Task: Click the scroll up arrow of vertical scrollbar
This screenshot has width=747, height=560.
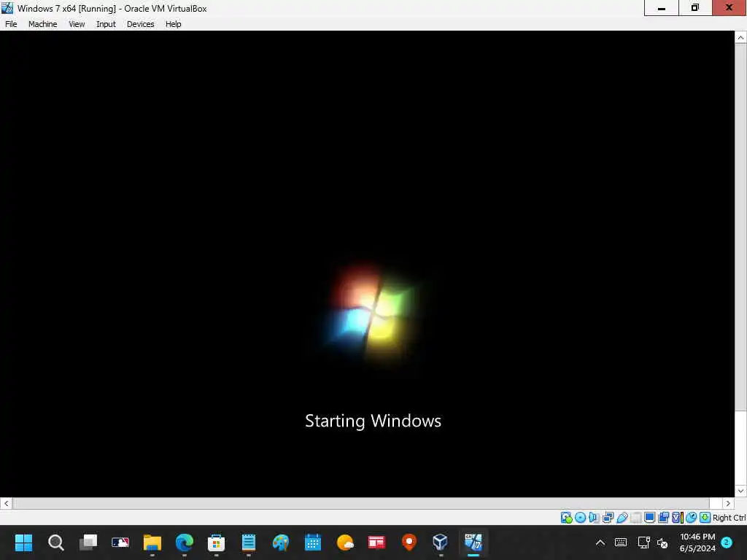Action: pyautogui.click(x=740, y=37)
